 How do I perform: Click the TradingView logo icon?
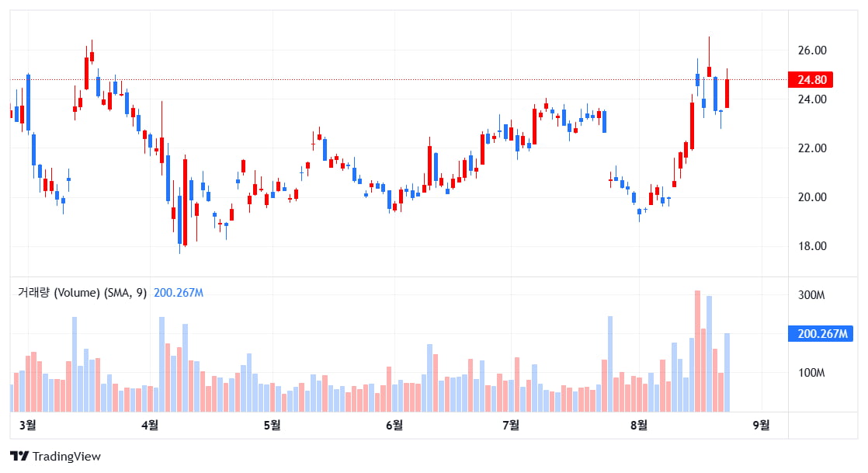coord(19,457)
